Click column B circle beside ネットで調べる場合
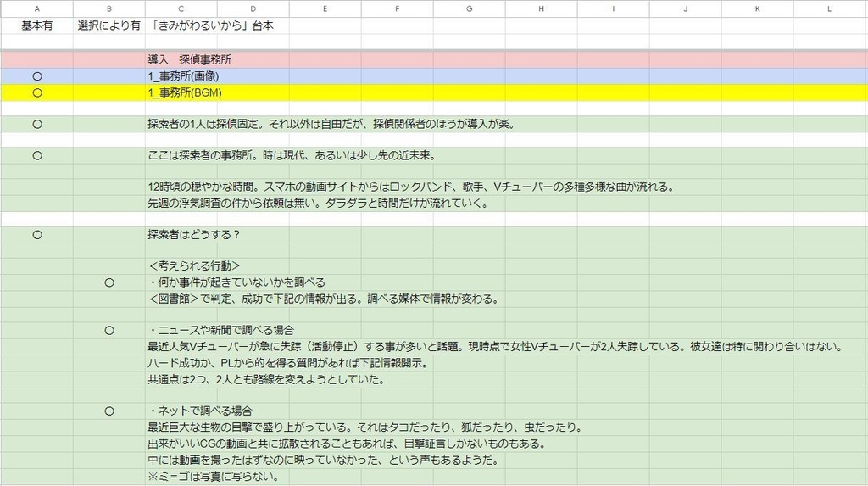This screenshot has height=486, width=868. click(109, 411)
